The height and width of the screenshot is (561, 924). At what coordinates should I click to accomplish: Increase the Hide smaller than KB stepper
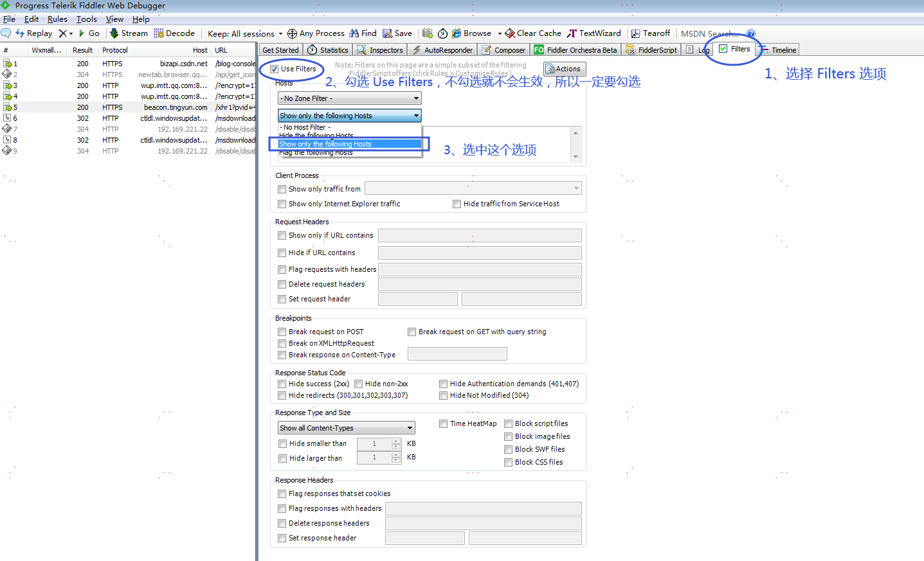click(397, 440)
